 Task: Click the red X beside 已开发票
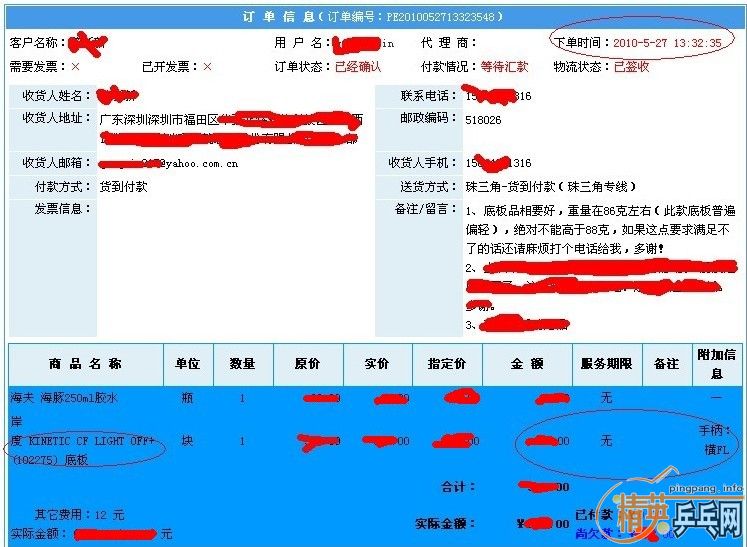(x=207, y=67)
